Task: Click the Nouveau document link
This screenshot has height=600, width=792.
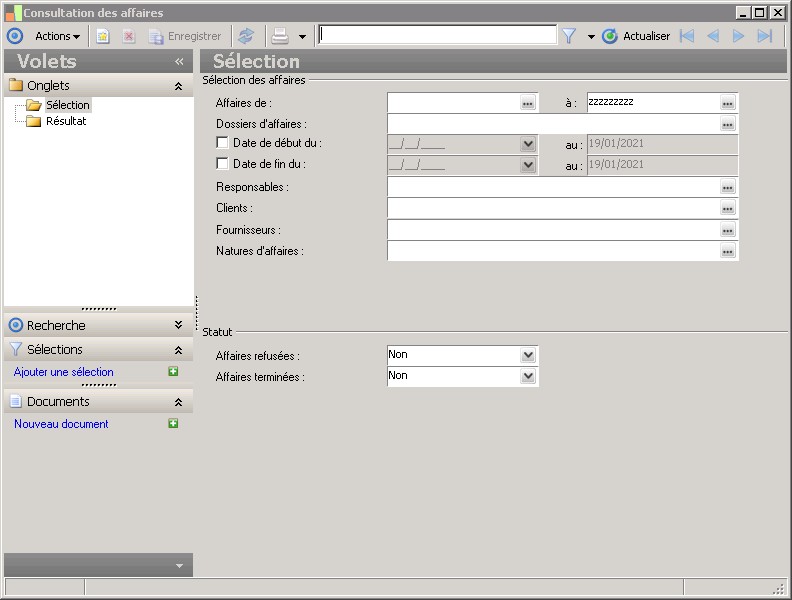Action: (61, 424)
